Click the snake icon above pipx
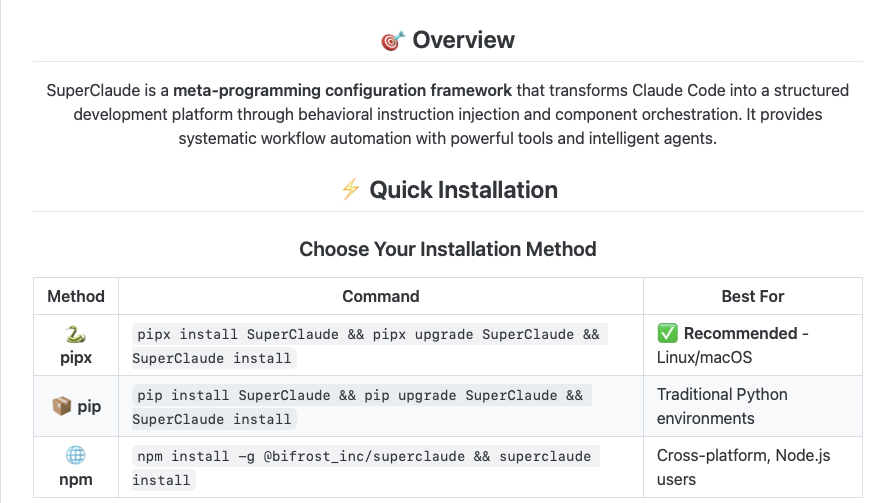 pyautogui.click(x=75, y=334)
